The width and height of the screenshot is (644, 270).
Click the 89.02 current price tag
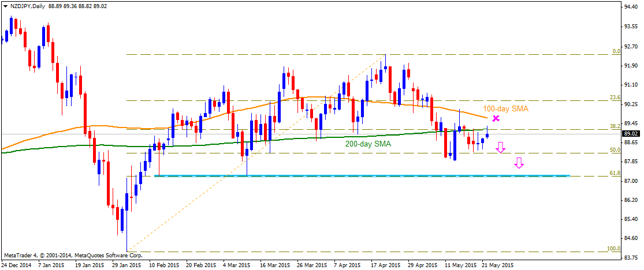(630, 134)
